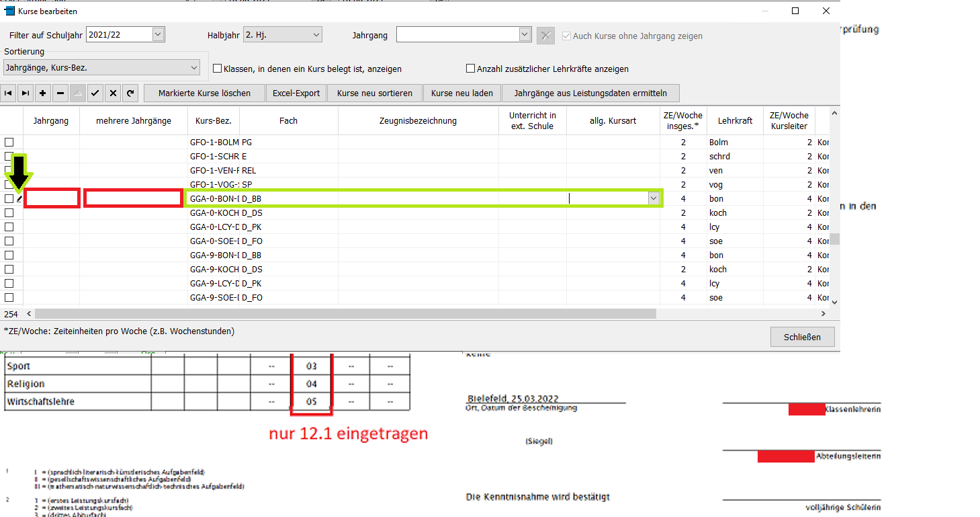Click the 'Kurs-Bez.' column header
Image resolution: width=980 pixels, height=517 pixels.
coord(214,121)
